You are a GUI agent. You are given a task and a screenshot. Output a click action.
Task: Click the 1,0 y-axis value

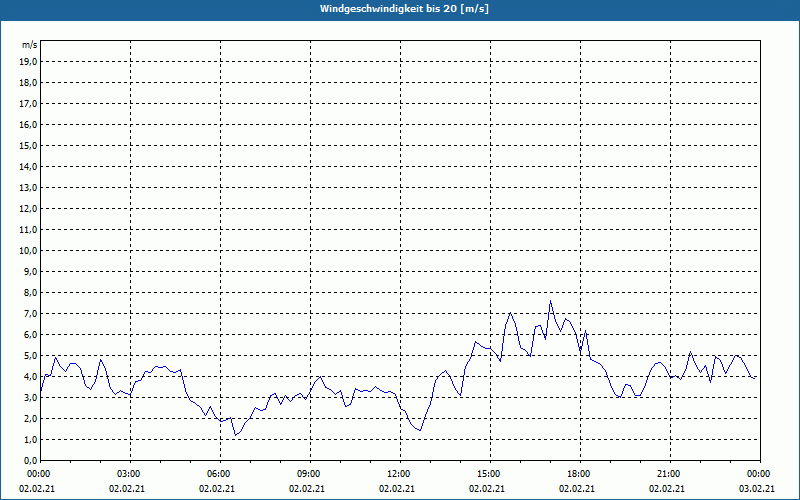click(x=30, y=439)
